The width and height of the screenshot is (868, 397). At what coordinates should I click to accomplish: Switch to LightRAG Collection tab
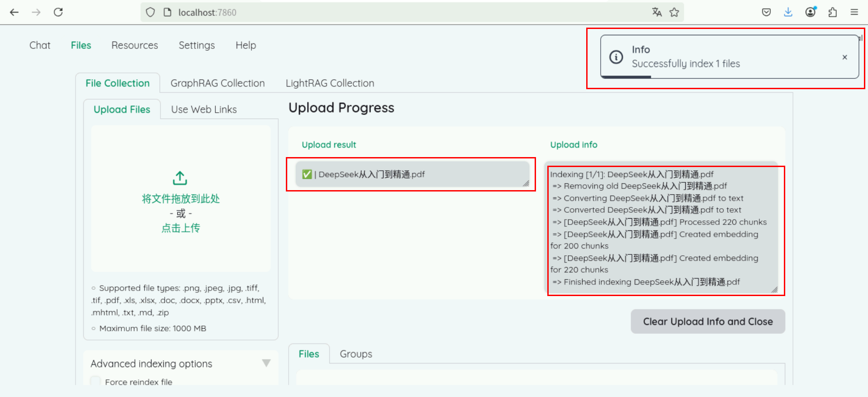pyautogui.click(x=330, y=83)
